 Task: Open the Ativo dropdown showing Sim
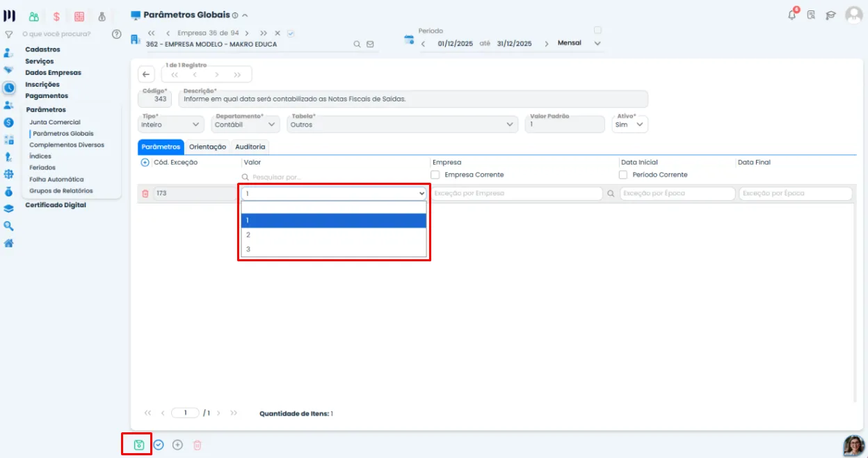point(630,124)
